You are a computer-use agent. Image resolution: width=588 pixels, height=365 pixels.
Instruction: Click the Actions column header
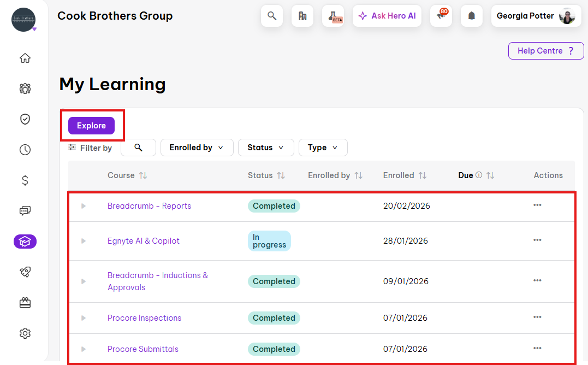548,175
